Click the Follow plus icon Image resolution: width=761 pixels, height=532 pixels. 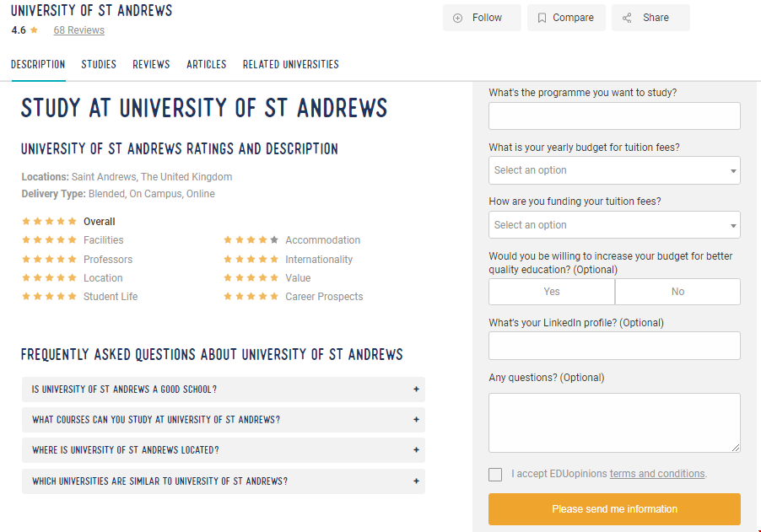(x=458, y=18)
